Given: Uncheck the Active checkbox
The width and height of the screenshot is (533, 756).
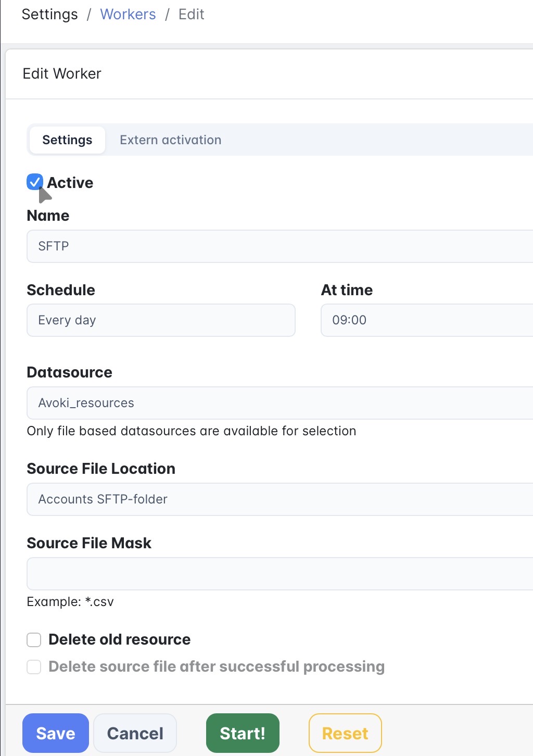Looking at the screenshot, I should coord(35,182).
